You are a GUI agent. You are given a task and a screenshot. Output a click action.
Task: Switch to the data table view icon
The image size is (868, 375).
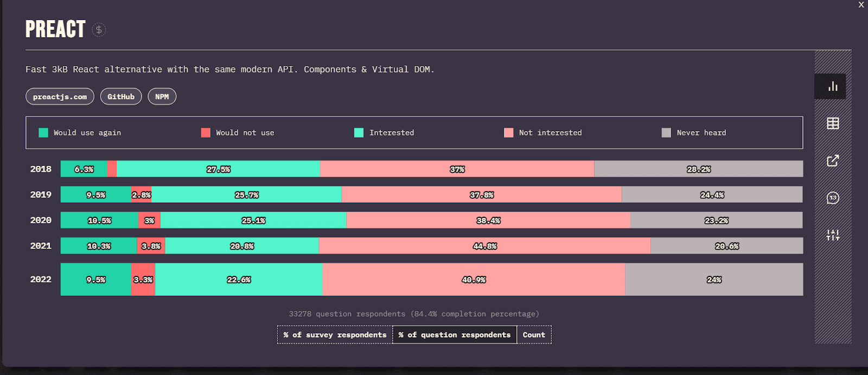pos(832,124)
